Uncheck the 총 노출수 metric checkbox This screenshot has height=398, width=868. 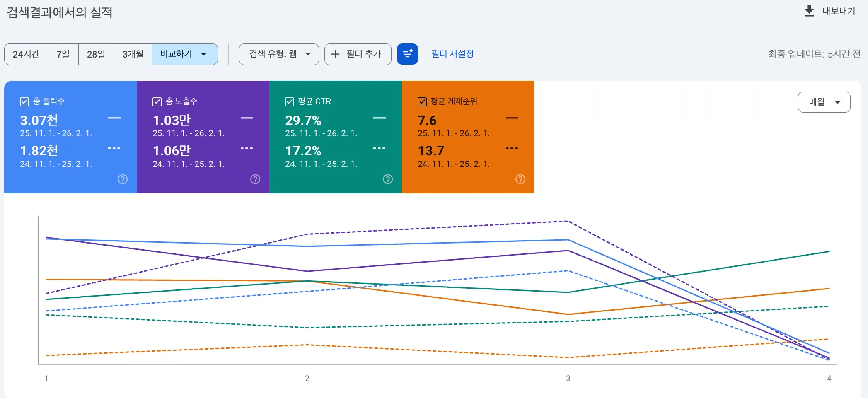click(157, 101)
